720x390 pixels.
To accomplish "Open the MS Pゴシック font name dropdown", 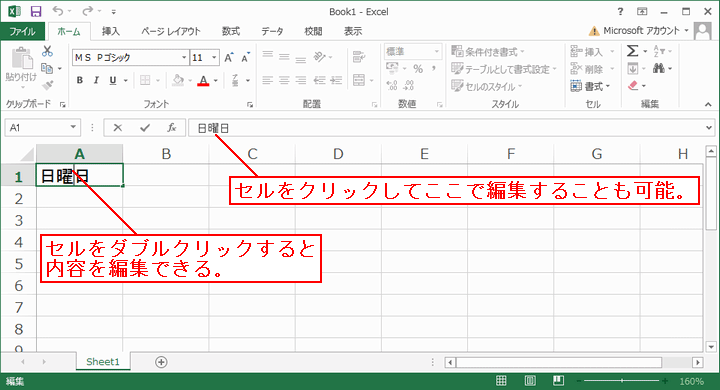I will (184, 57).
